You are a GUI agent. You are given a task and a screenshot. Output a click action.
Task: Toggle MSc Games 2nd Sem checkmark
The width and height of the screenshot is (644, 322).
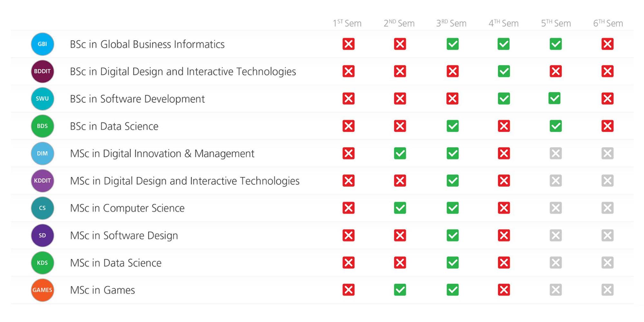tap(400, 290)
